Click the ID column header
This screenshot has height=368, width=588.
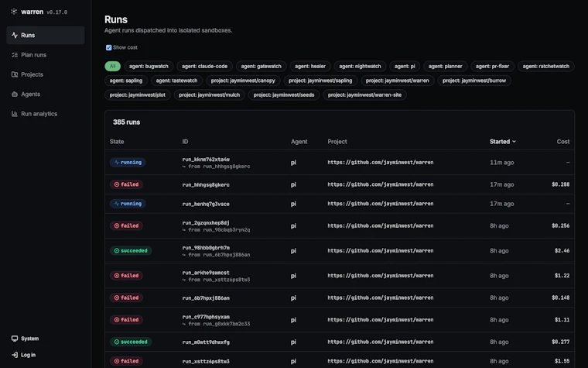(185, 142)
